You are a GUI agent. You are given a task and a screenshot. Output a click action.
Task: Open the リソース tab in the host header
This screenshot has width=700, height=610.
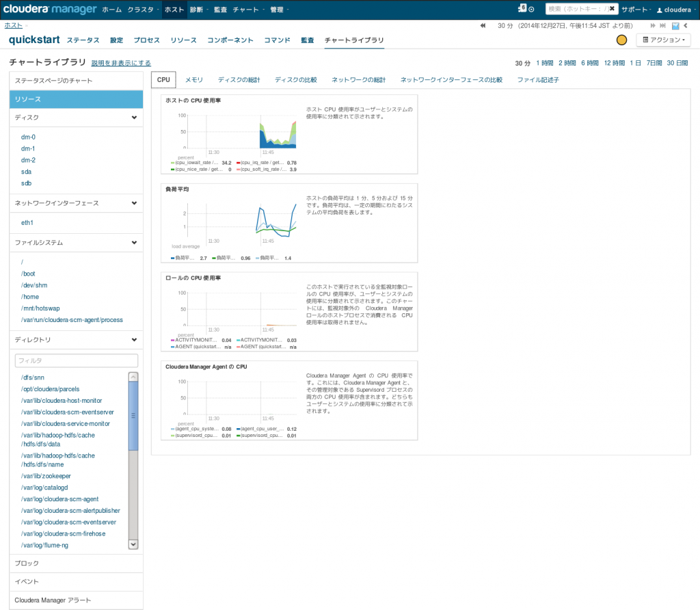click(x=183, y=40)
